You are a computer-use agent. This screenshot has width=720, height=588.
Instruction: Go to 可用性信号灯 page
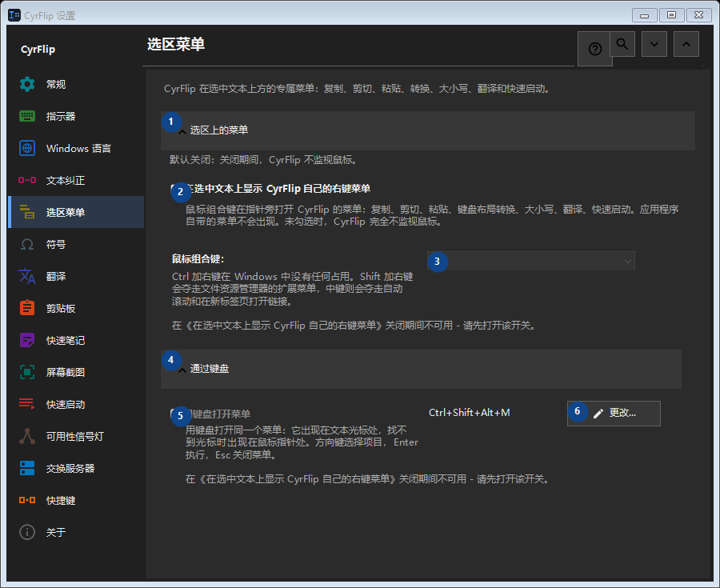(x=76, y=436)
